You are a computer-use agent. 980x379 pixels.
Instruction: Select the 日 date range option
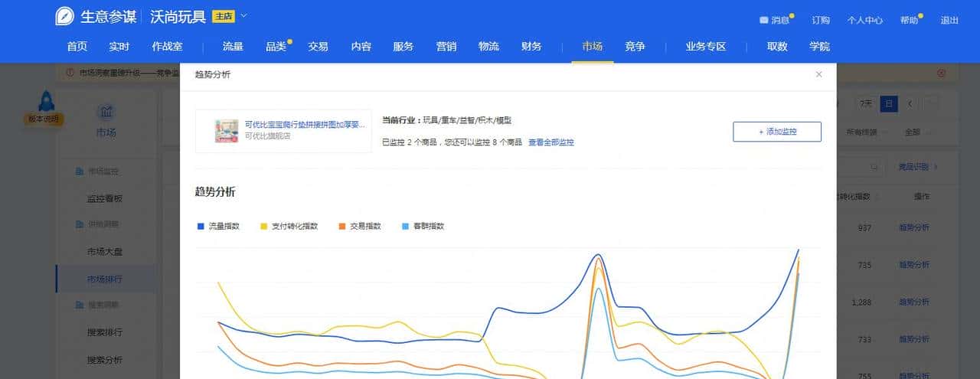tap(888, 103)
